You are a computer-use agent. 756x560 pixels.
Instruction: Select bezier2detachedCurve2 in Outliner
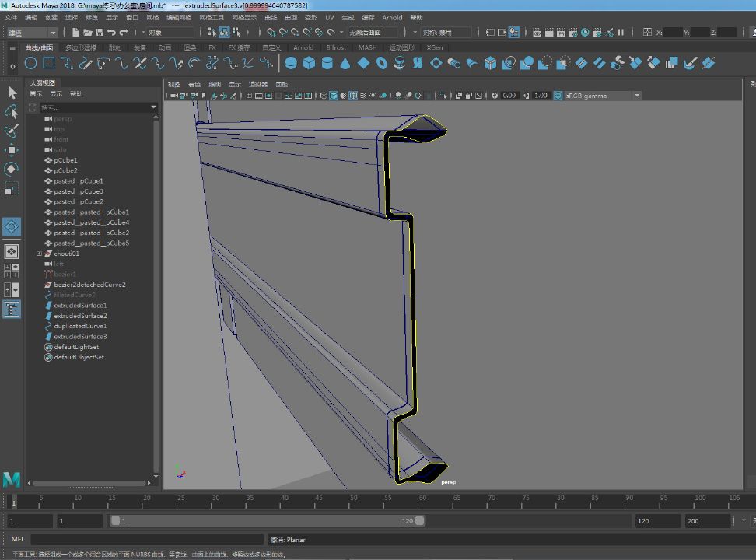coord(89,285)
